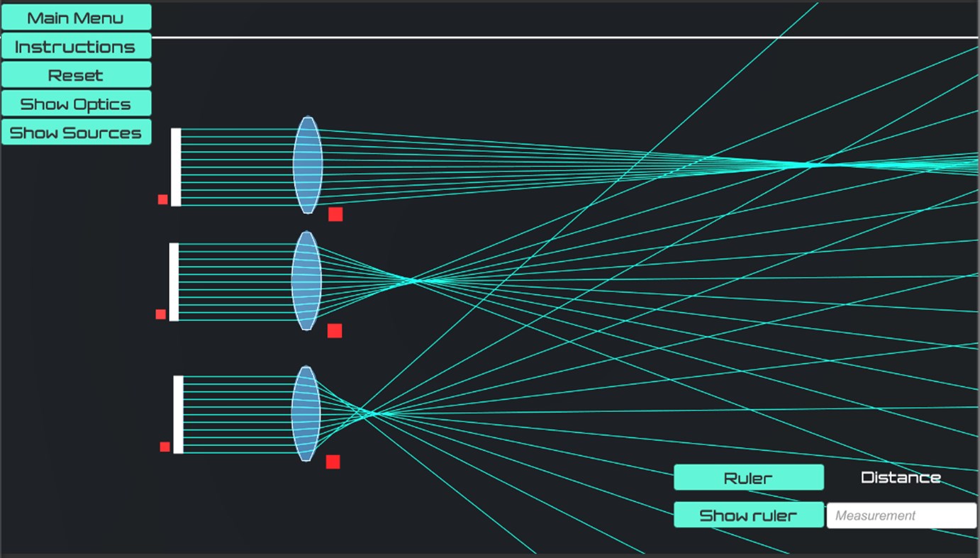Click the red handle below the top lens

tap(335, 213)
